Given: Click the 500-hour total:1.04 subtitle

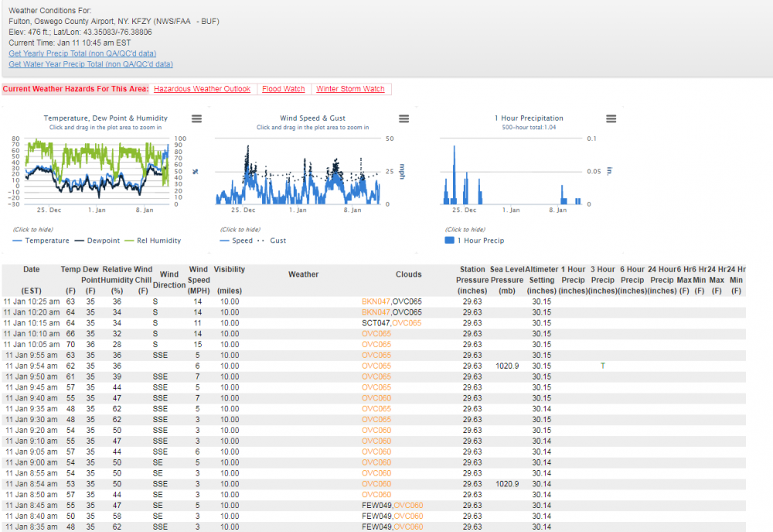Looking at the screenshot, I should pyautogui.click(x=529, y=128).
